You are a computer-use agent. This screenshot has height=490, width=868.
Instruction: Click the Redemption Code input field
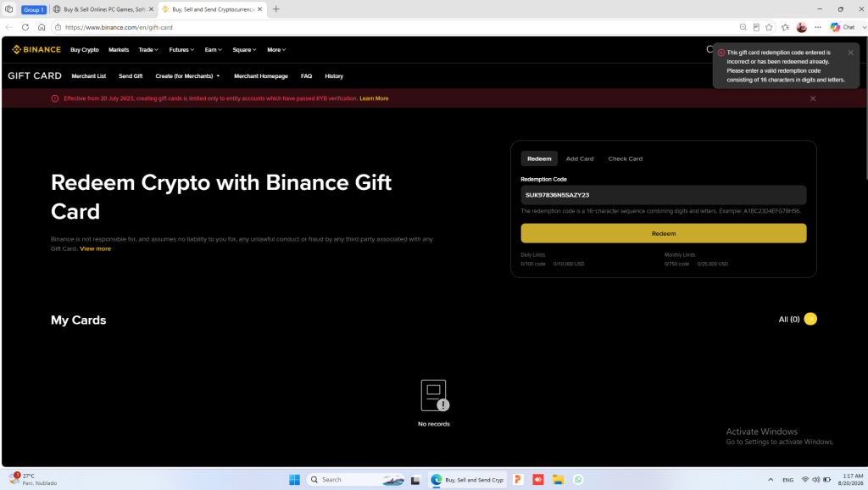click(x=663, y=195)
